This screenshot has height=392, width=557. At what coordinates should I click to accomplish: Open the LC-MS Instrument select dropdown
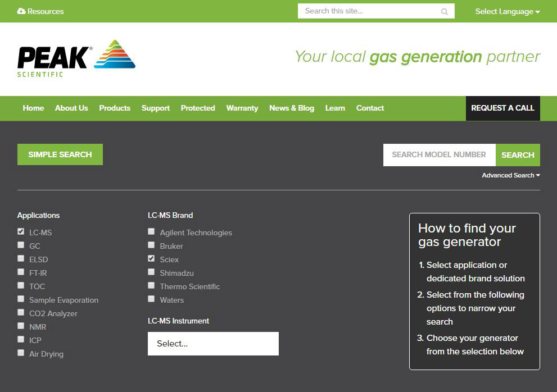pos(213,344)
